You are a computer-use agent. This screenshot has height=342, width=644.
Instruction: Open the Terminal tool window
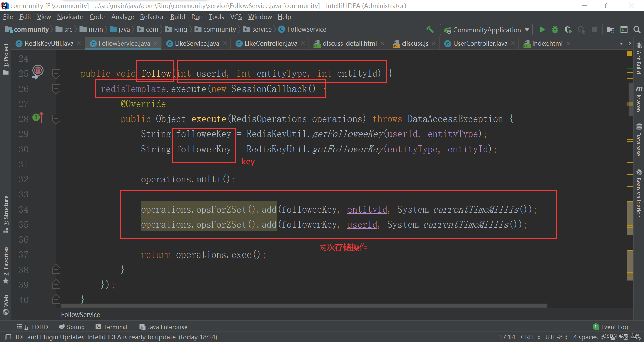[x=111, y=327]
